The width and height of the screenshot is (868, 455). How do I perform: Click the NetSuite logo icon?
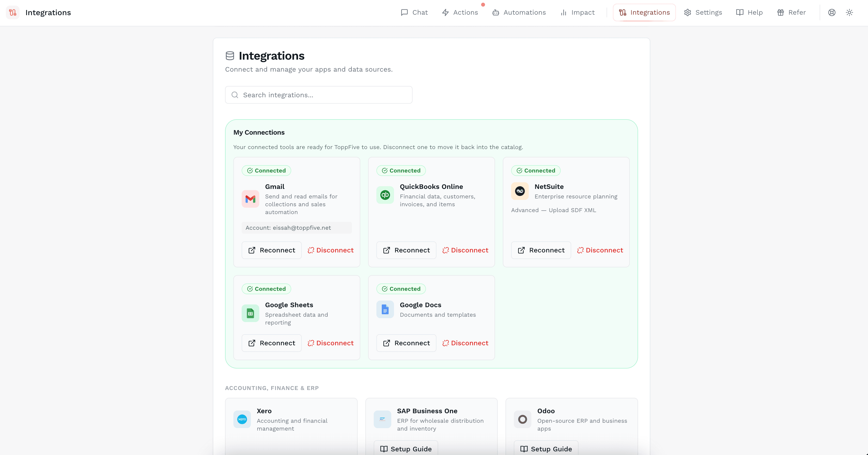[x=520, y=191]
